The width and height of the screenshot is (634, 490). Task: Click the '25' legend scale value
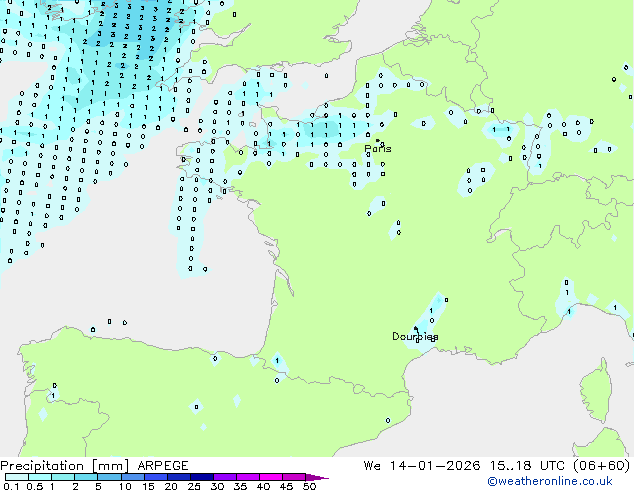tap(194, 486)
